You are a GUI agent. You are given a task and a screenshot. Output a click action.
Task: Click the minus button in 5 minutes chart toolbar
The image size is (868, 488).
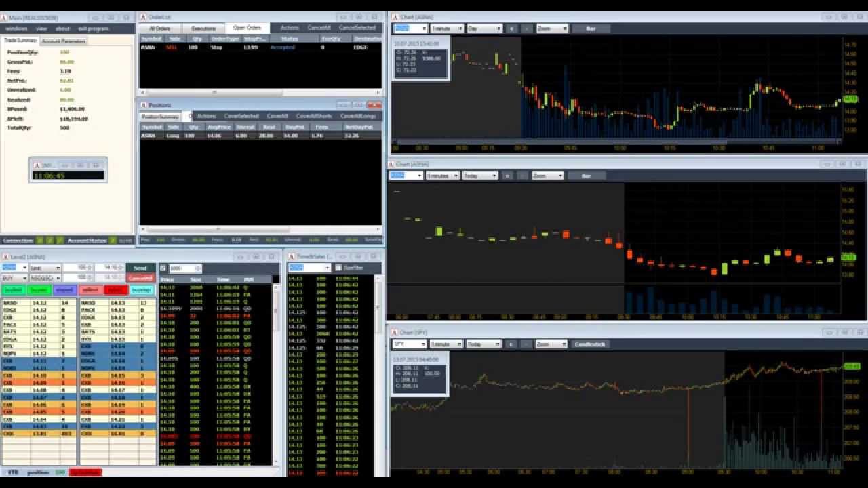click(x=522, y=176)
